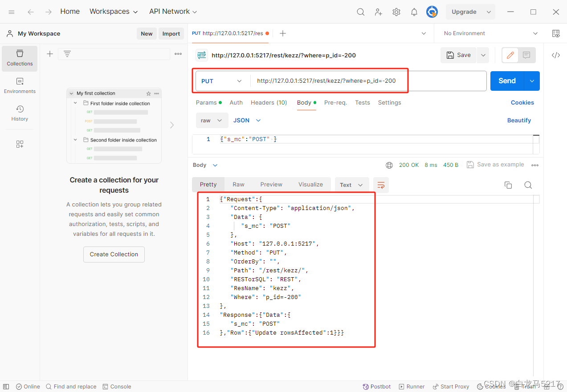Click the plus icon to create collection
The image size is (567, 392).
pos(50,54)
